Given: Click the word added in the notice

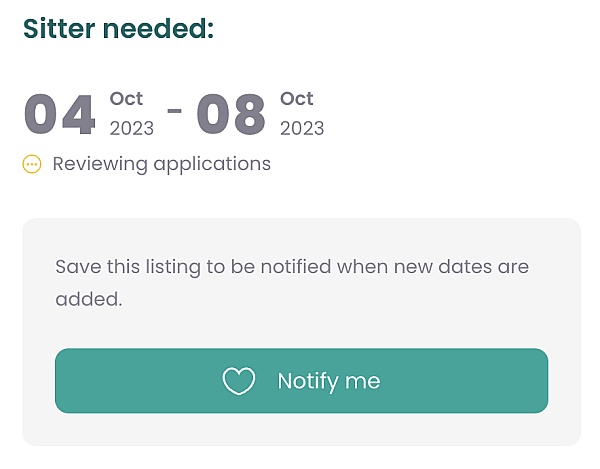Looking at the screenshot, I should click(89, 299).
